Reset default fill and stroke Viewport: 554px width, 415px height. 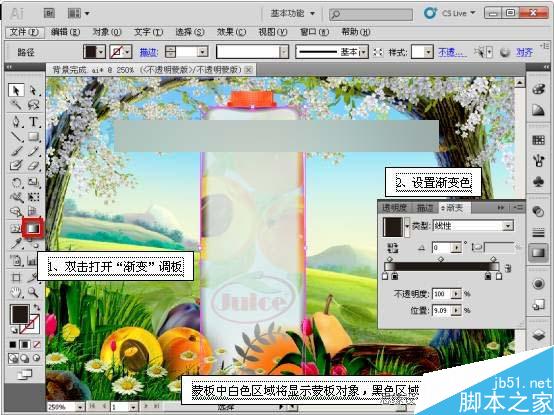(x=14, y=330)
